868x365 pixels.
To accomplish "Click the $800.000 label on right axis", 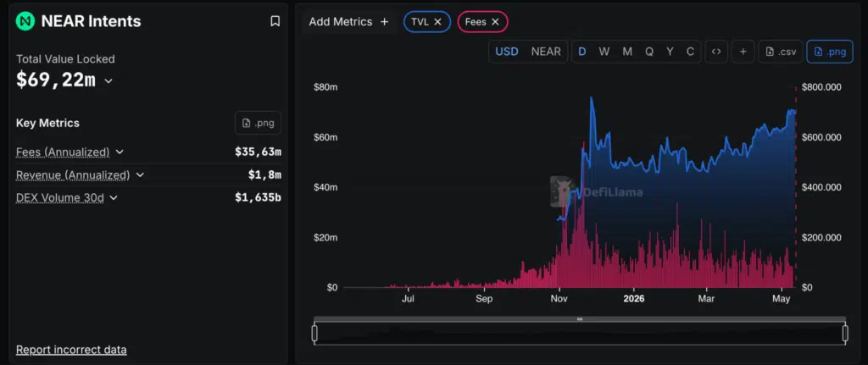I will [821, 87].
